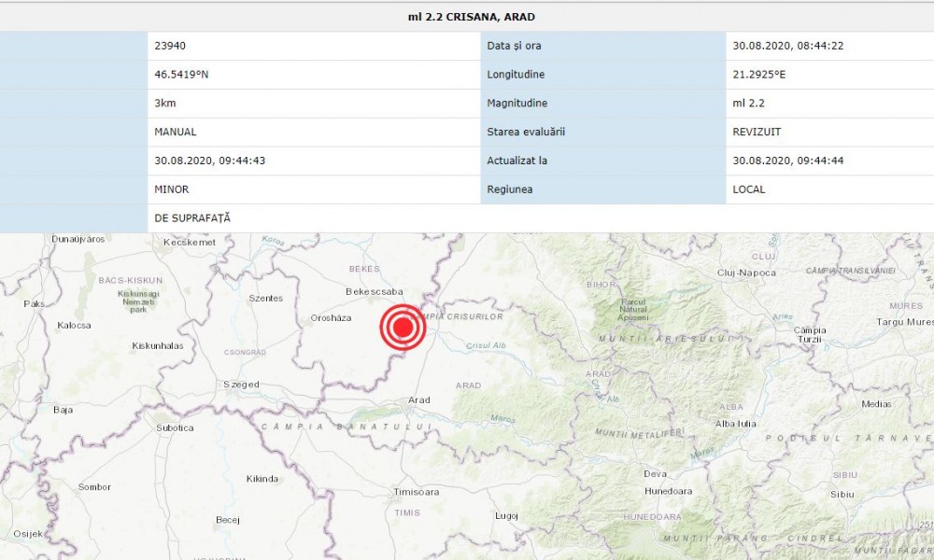Image resolution: width=934 pixels, height=560 pixels.
Task: Click Osijek label on the map
Action: click(28, 534)
